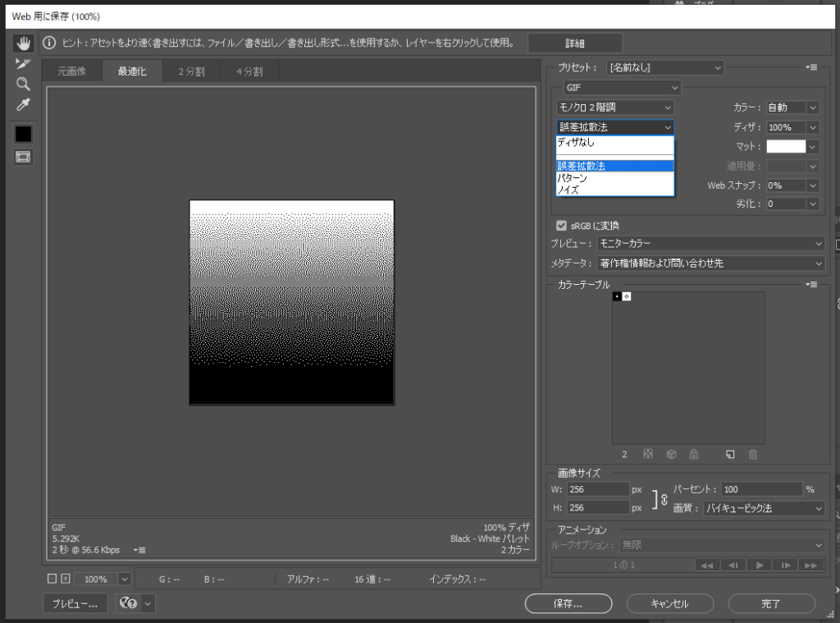Open the 画質 バイキュービック法 dropdown

click(x=764, y=509)
